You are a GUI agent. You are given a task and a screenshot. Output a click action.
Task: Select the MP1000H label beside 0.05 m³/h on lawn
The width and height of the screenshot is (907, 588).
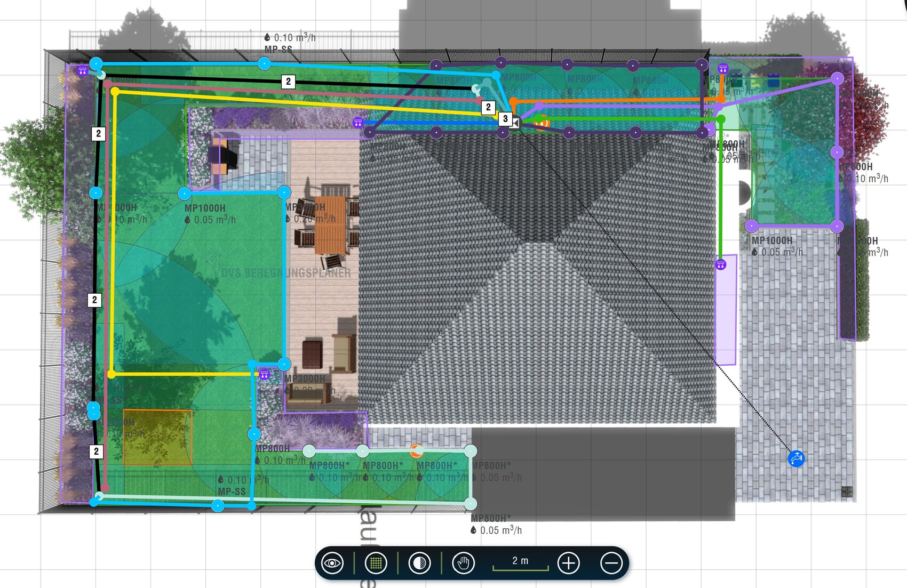(205, 208)
